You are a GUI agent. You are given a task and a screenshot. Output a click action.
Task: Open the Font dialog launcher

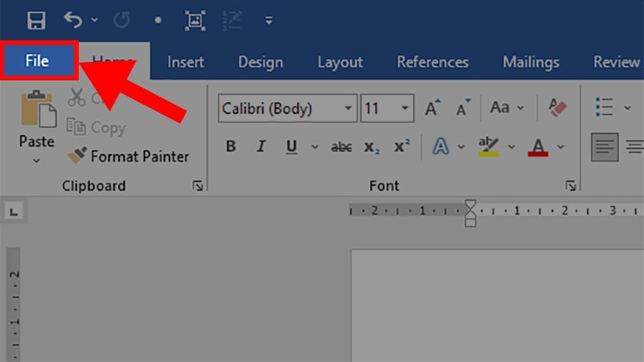[x=571, y=186]
